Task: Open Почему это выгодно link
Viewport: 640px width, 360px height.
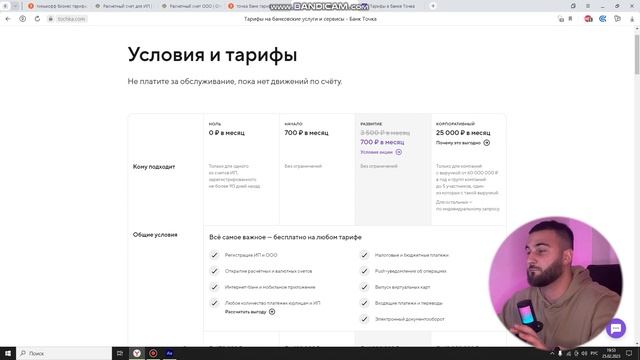Action: (x=458, y=143)
